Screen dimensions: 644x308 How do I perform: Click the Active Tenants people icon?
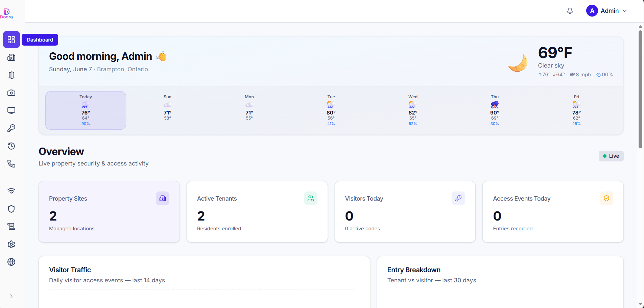click(x=311, y=198)
